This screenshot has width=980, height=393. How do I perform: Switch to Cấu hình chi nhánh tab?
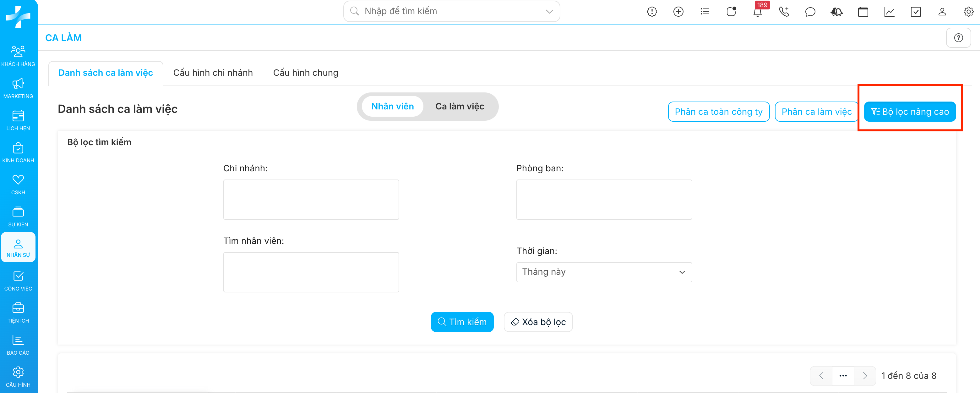coord(213,73)
